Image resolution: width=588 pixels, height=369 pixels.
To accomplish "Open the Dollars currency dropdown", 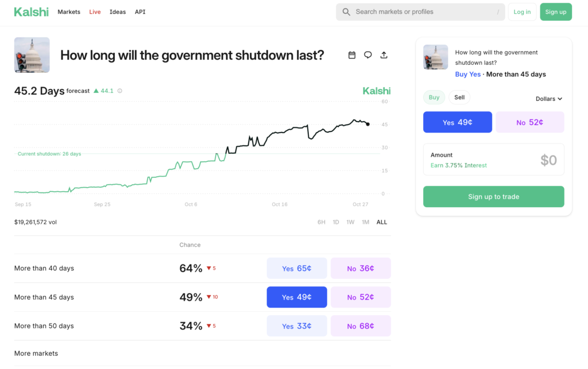I will point(548,99).
